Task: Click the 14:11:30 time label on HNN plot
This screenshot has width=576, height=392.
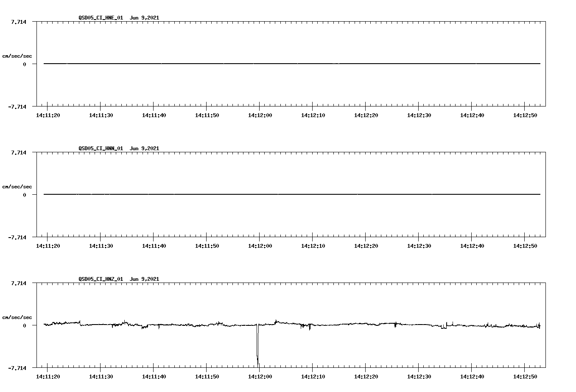Action: (x=101, y=246)
